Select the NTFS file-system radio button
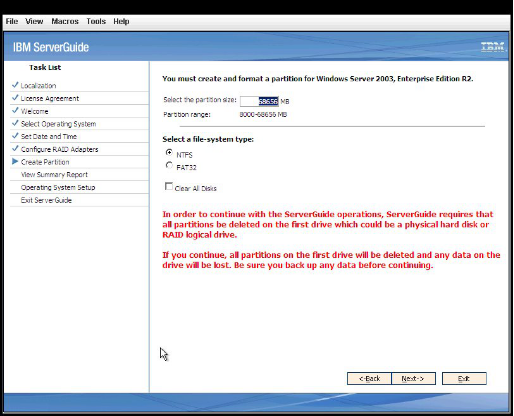The height and width of the screenshot is (416, 514). [169, 153]
